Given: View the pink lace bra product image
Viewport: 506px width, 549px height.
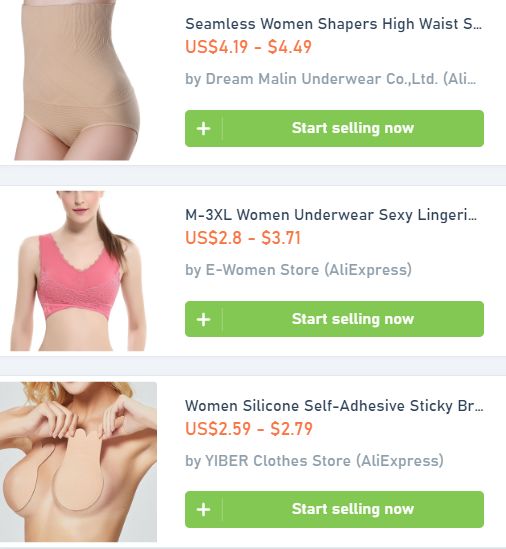Looking at the screenshot, I should tap(78, 271).
